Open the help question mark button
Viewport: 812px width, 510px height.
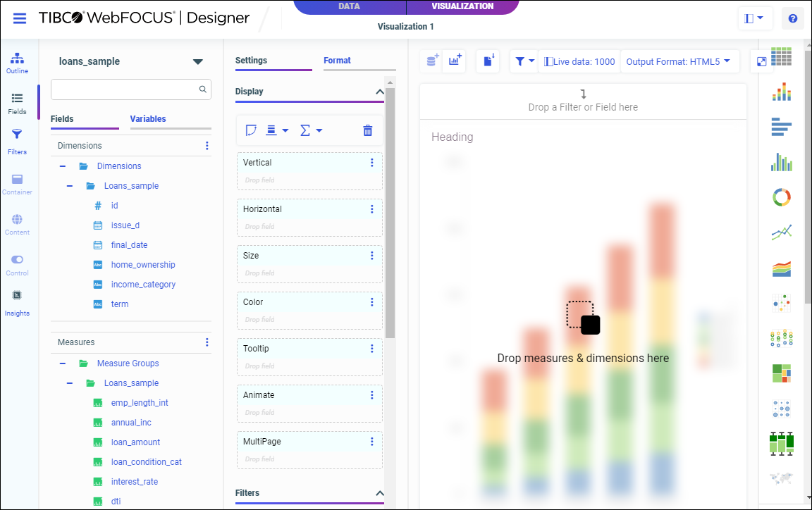[x=792, y=19]
